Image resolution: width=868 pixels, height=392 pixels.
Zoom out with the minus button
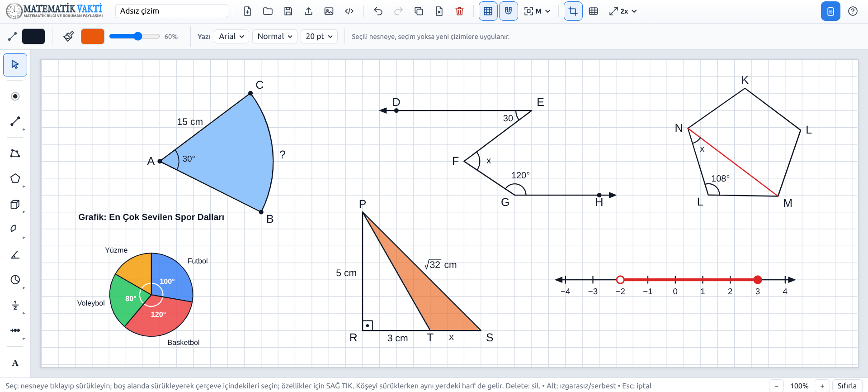(776, 386)
